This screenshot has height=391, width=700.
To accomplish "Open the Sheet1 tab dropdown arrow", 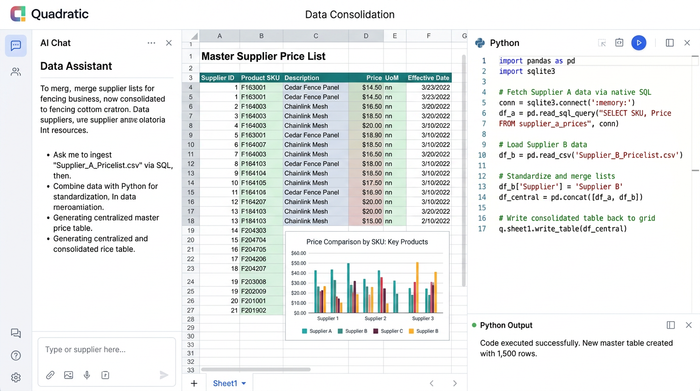I will (x=244, y=383).
